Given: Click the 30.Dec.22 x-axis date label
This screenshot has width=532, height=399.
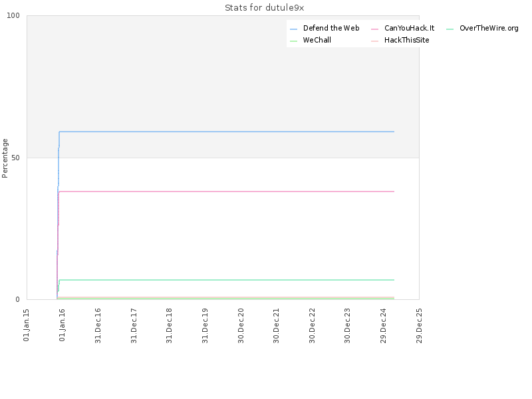Looking at the screenshot, I should (x=312, y=326).
